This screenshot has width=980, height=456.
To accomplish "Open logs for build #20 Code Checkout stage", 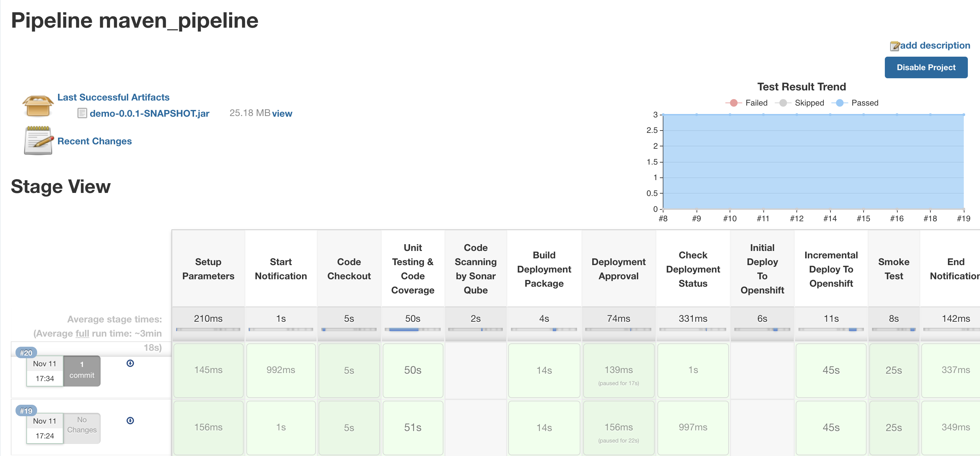I will [349, 370].
